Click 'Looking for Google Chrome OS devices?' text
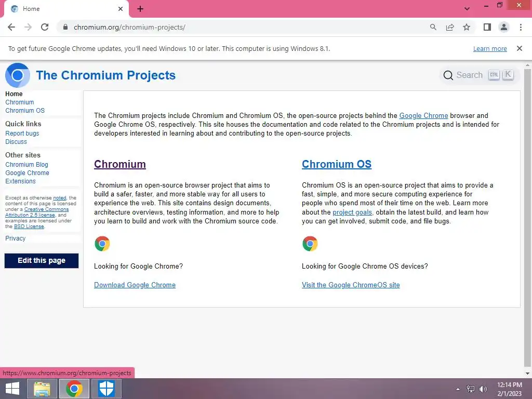 point(365,267)
